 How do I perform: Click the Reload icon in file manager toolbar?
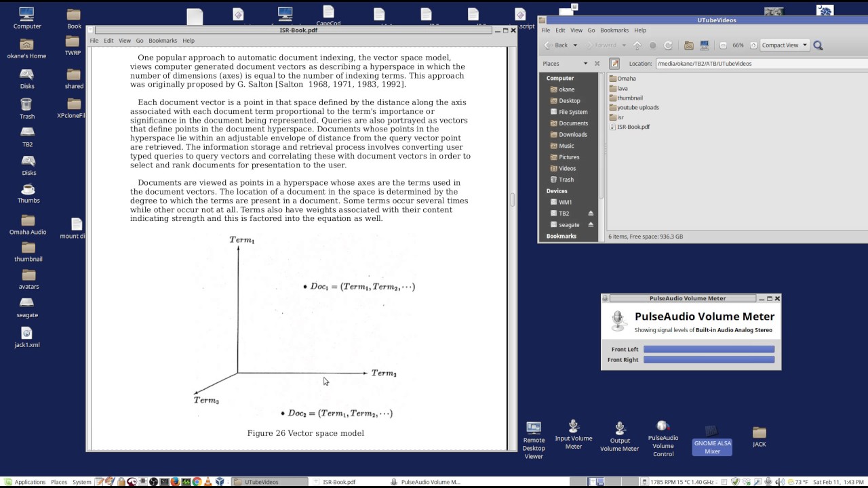668,45
